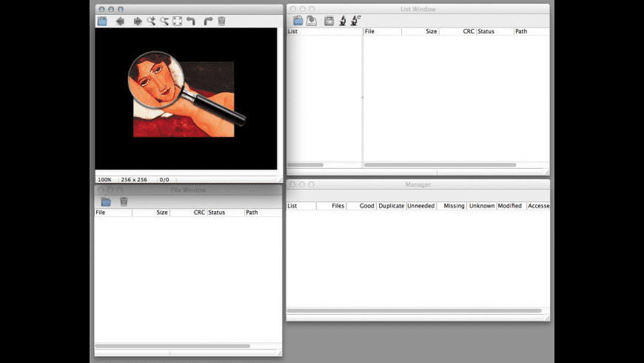Sort Manager by Duplicate column
Image resolution: width=644 pixels, height=363 pixels.
click(392, 206)
